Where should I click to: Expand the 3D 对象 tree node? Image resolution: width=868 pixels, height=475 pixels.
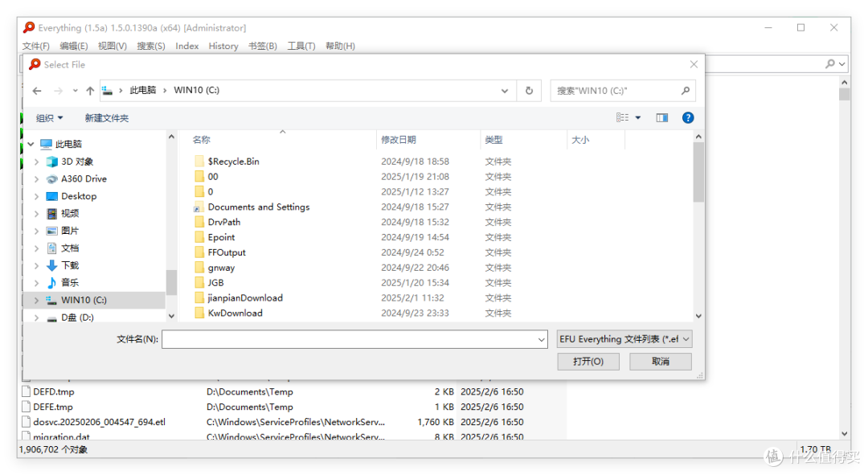pos(36,162)
